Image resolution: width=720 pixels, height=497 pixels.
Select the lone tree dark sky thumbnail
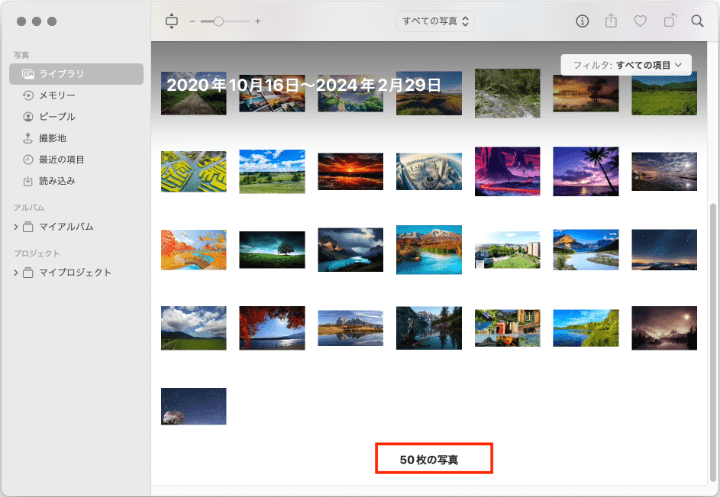click(x=272, y=250)
